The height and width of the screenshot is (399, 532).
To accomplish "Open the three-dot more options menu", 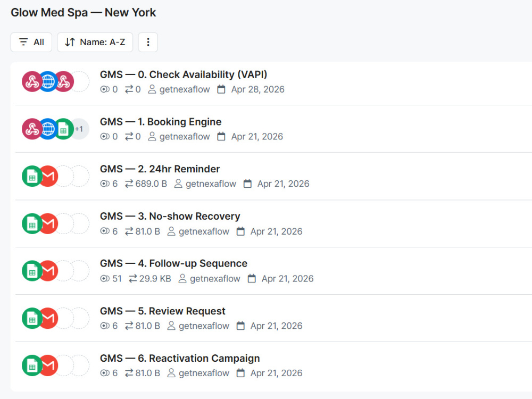I will click(x=148, y=42).
